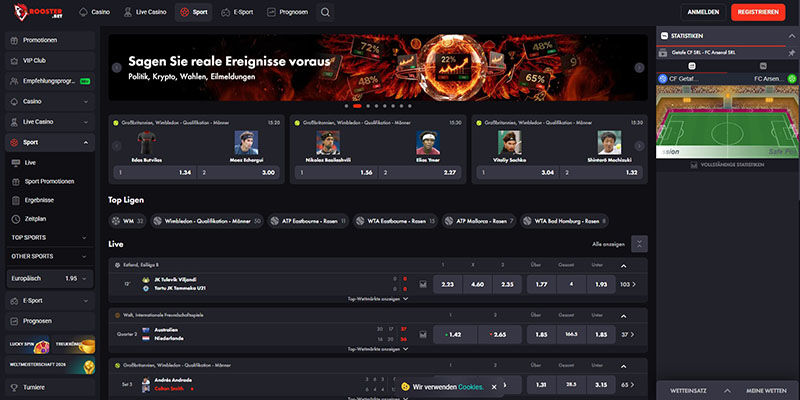Click the VIP Club shield icon
The image size is (800, 400).
14,61
